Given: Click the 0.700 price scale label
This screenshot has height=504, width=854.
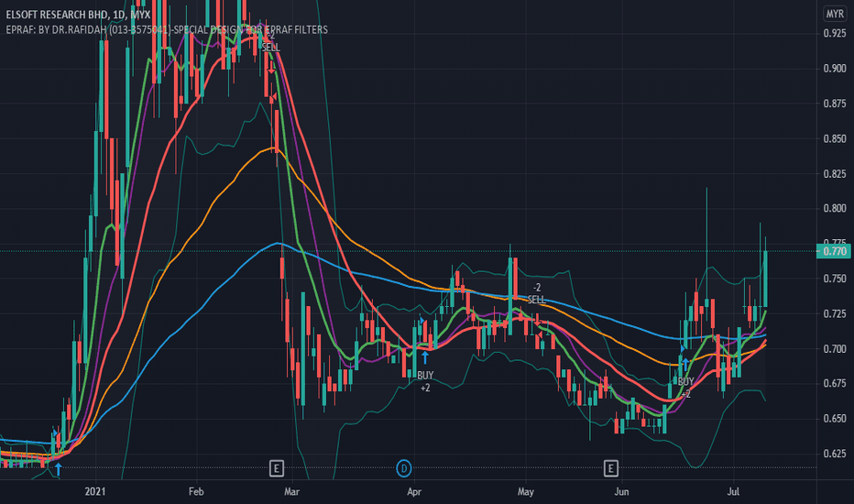Looking at the screenshot, I should (x=835, y=348).
